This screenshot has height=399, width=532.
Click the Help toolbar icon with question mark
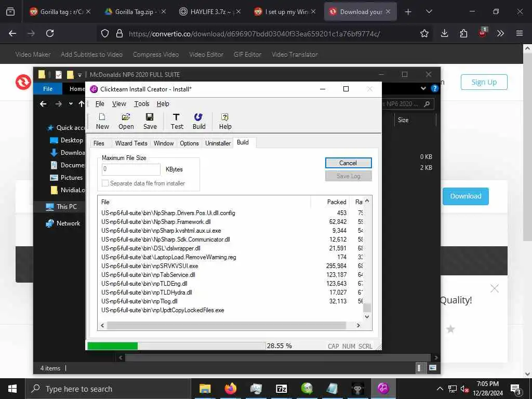pyautogui.click(x=225, y=121)
